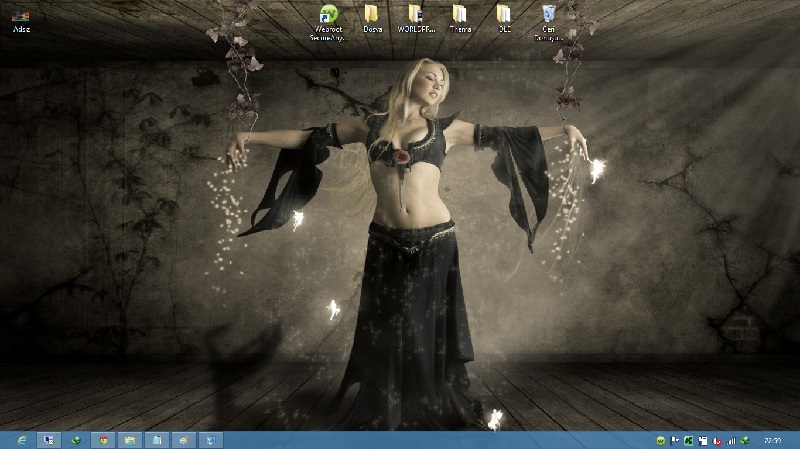Open Action Center flag in system tray
This screenshot has width=800, height=449.
pyautogui.click(x=675, y=440)
